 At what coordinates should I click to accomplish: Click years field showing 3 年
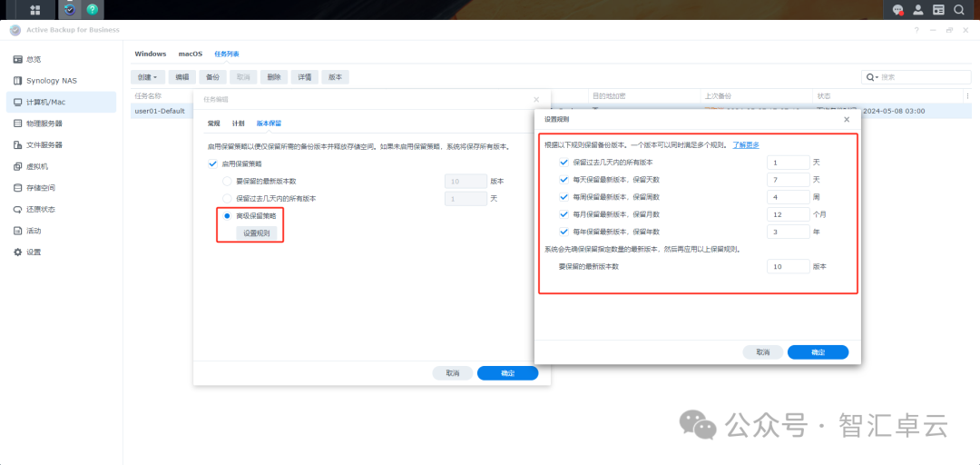[789, 232]
